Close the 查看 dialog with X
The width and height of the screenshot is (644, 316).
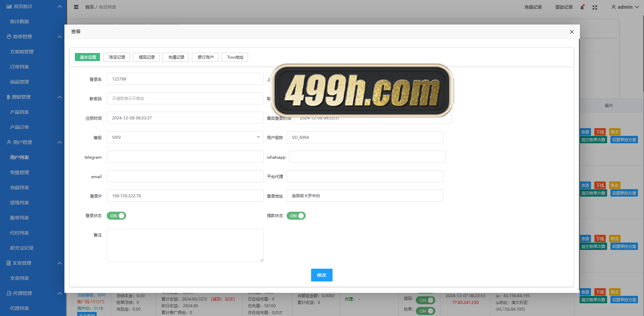[572, 32]
